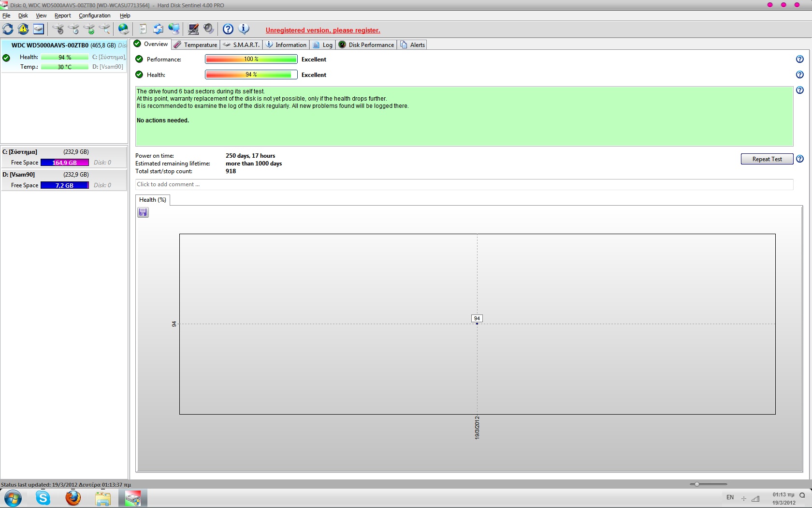Click the Power on time value 250 days, 17 hours
This screenshot has width=812, height=508.
coord(250,156)
